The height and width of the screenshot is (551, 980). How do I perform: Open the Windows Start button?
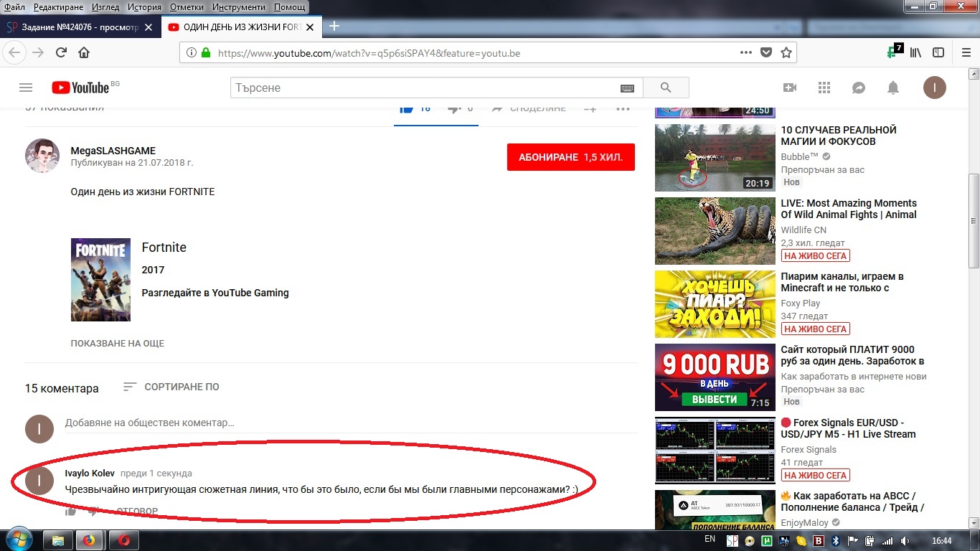[19, 540]
